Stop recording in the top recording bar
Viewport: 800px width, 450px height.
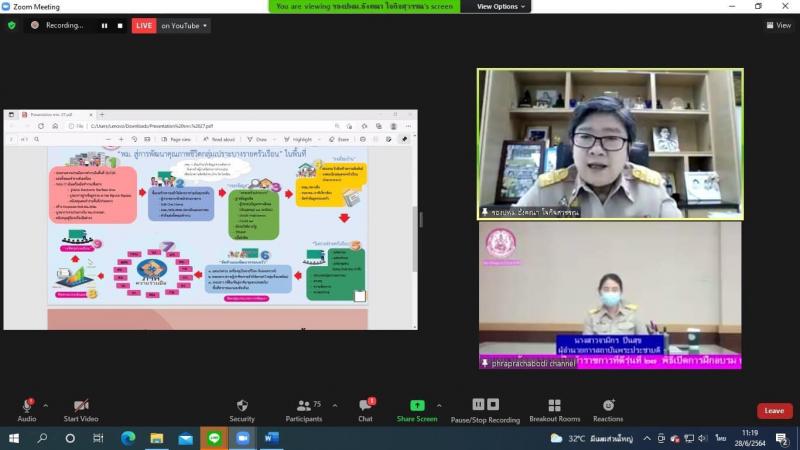click(120, 26)
